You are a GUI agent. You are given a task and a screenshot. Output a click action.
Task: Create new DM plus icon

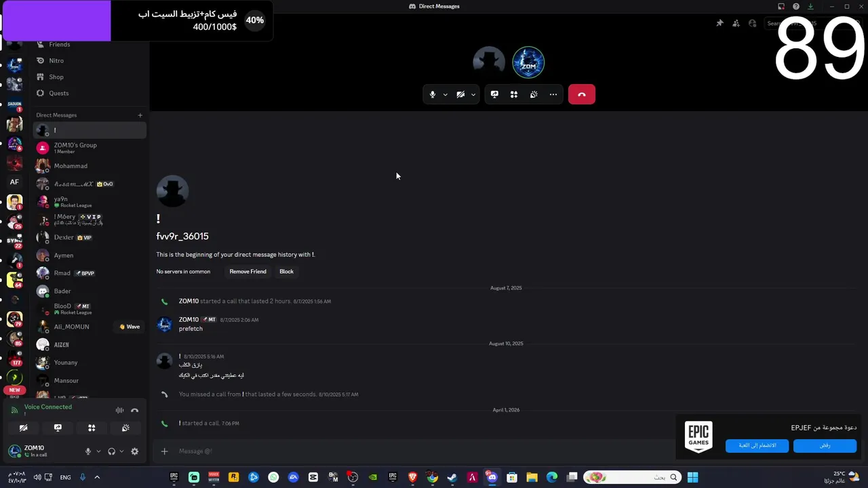click(140, 115)
